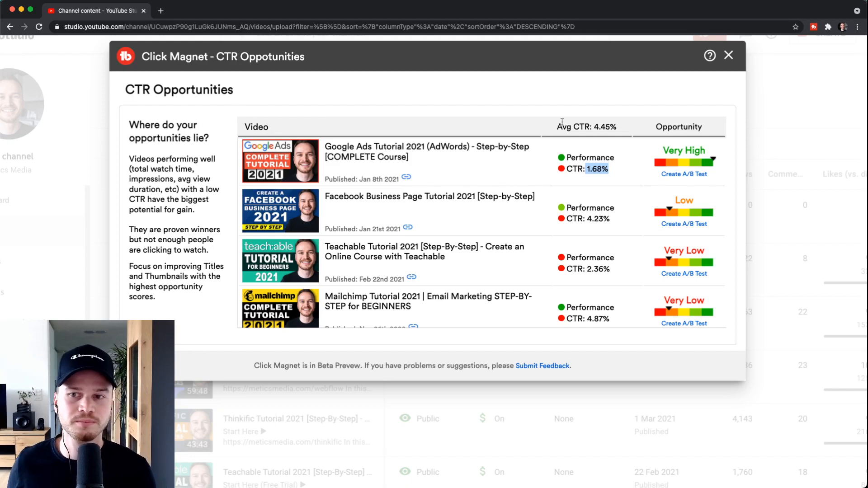Select the Avg CTR column header to sort
Image resolution: width=868 pixels, height=488 pixels.
586,127
